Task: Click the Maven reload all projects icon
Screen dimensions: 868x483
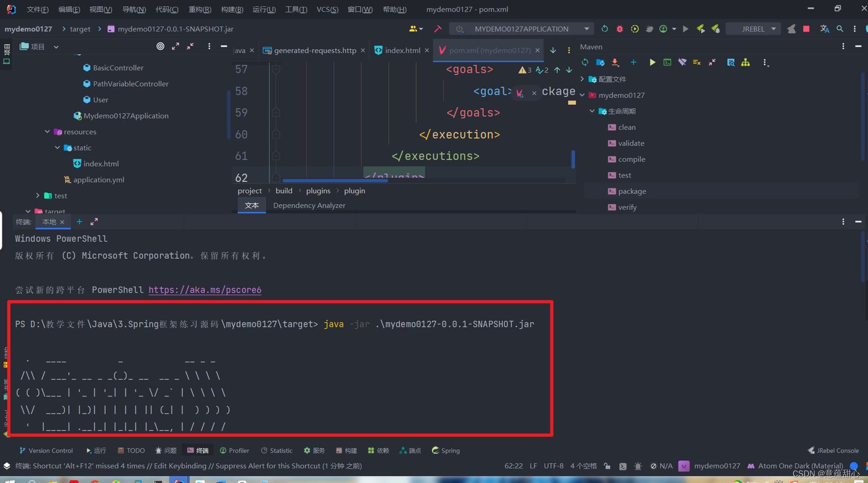Action: click(x=585, y=62)
